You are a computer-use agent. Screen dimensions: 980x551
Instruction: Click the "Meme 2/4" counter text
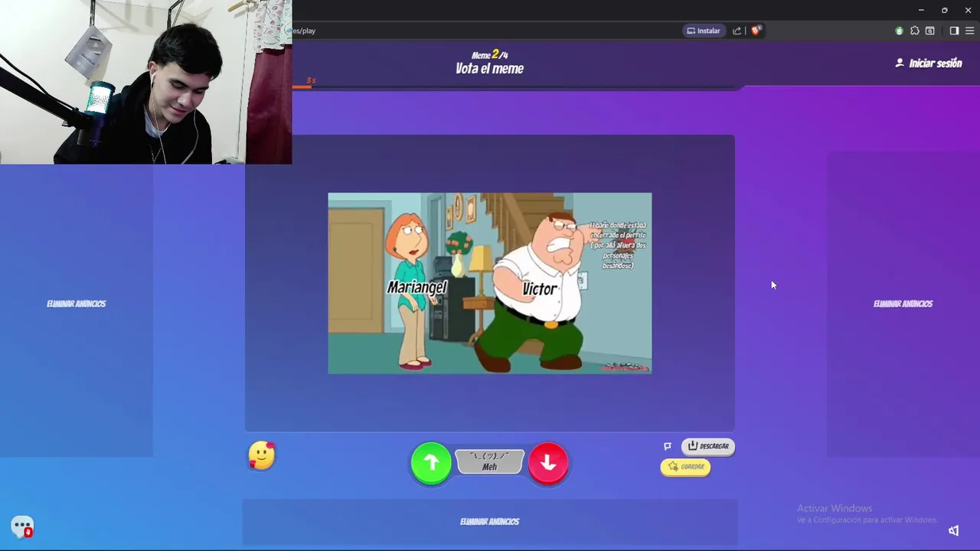pos(490,55)
